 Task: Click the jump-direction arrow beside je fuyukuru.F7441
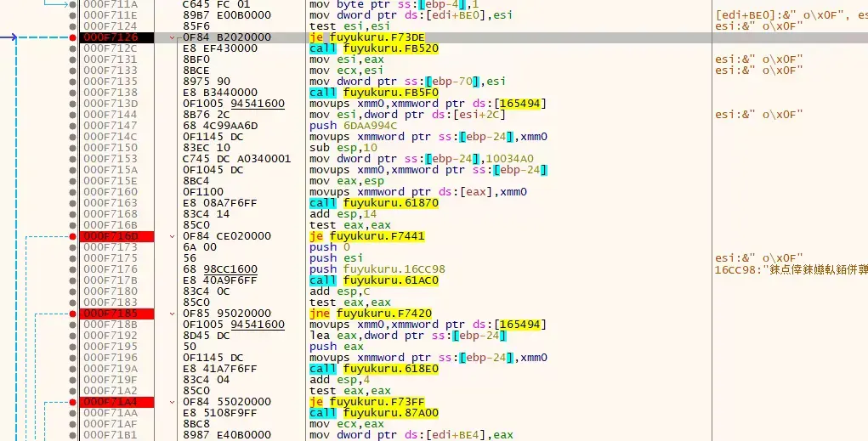pos(173,236)
